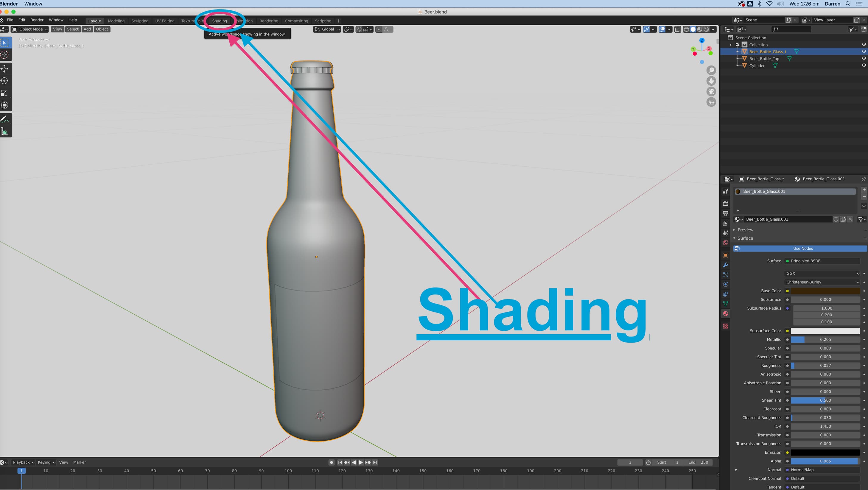The image size is (868, 490).
Task: Click the pan view hand icon
Action: [711, 81]
